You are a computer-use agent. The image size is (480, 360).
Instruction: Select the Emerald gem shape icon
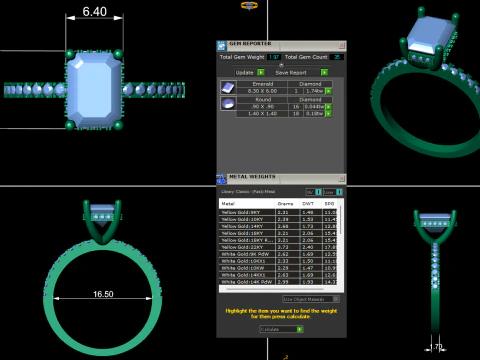228,88
